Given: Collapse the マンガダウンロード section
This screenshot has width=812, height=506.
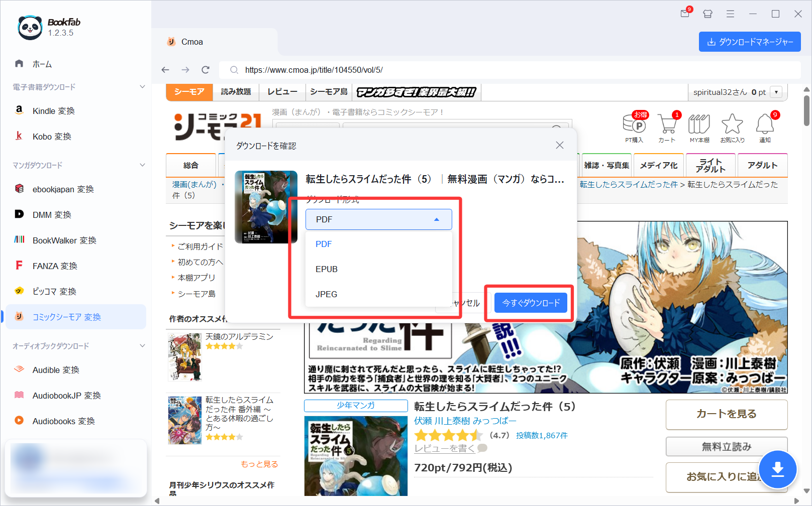Looking at the screenshot, I should coord(142,165).
